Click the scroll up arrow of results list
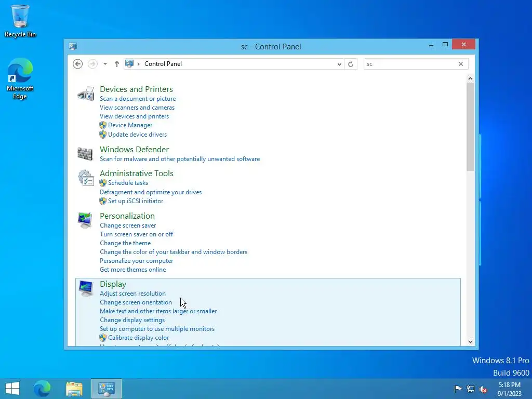The width and height of the screenshot is (532, 399). point(470,79)
